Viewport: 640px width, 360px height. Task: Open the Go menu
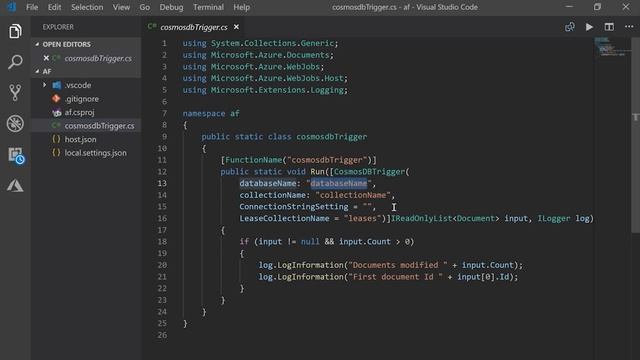144,7
